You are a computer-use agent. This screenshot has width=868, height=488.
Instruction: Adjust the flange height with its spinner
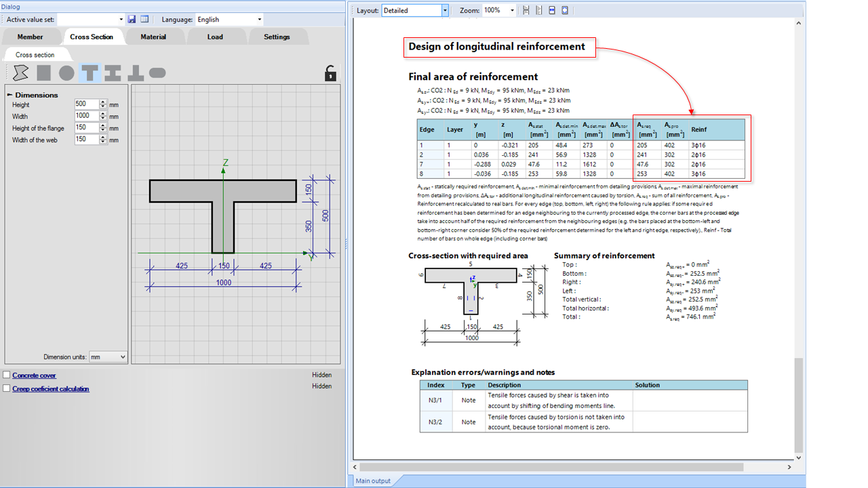[103, 128]
